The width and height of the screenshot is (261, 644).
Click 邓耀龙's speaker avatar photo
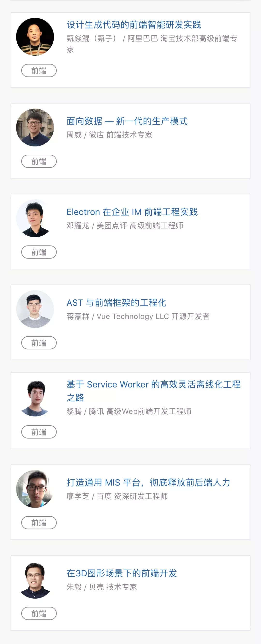coord(35,218)
